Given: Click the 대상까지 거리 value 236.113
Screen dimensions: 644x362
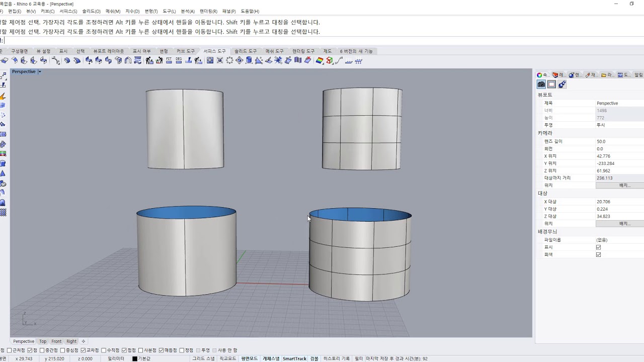Looking at the screenshot, I should [619, 178].
